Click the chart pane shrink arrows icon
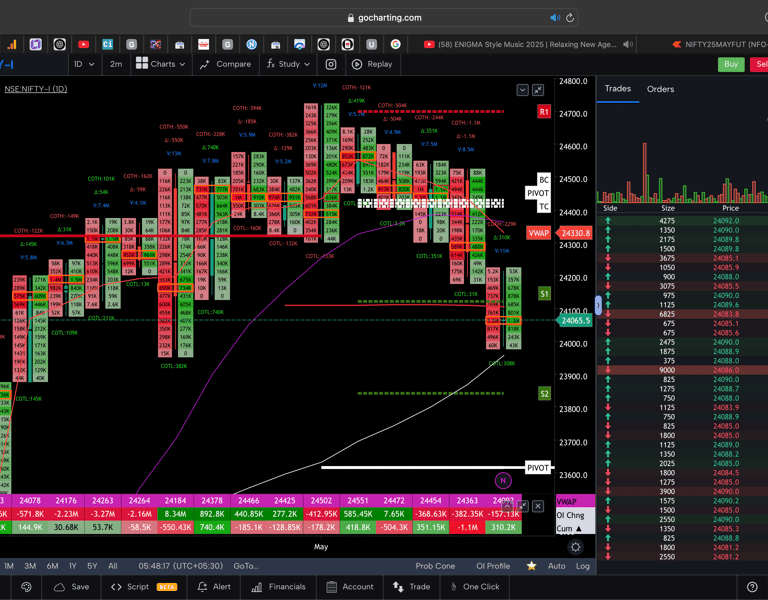This screenshot has width=768, height=600. (x=538, y=90)
